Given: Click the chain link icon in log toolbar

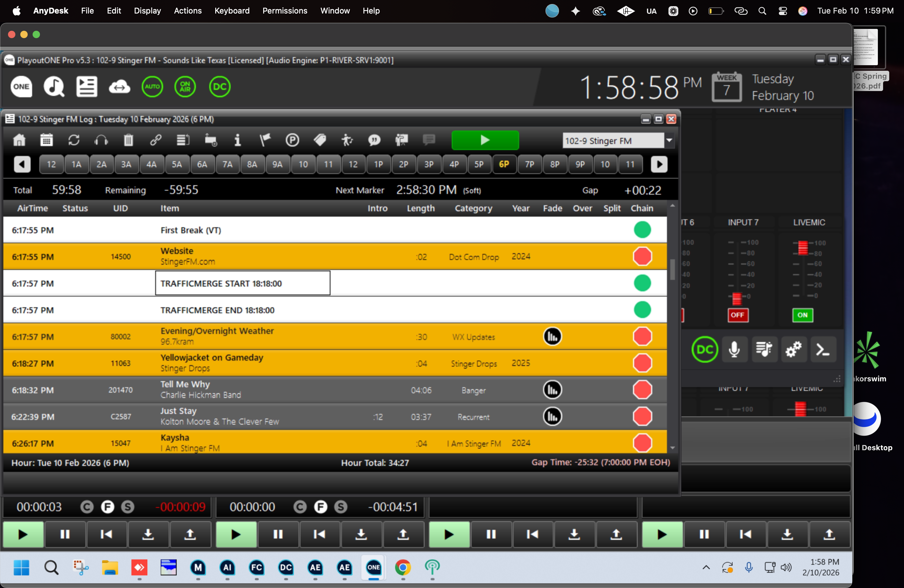Looking at the screenshot, I should click(156, 140).
